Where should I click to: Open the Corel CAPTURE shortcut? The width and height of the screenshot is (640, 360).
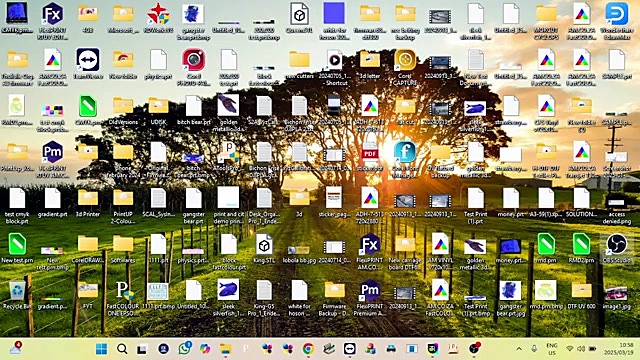[x=405, y=60]
